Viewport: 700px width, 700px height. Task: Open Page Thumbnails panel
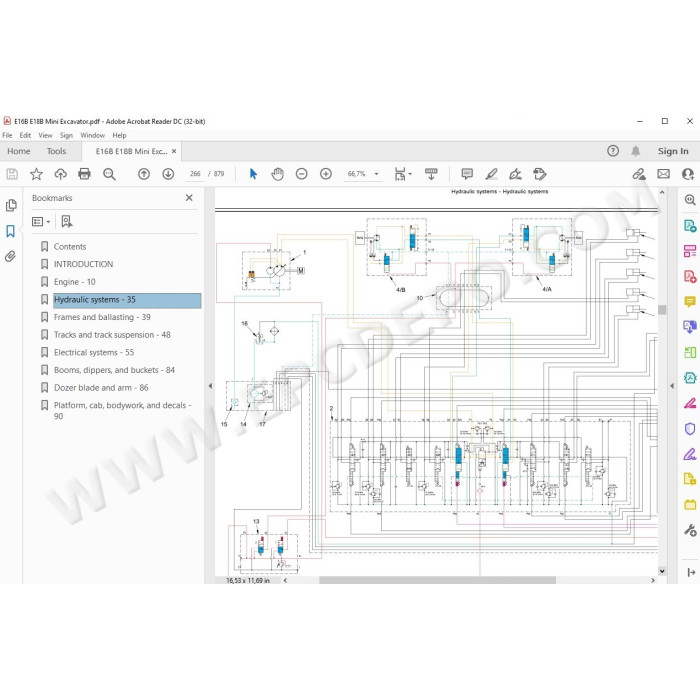(x=11, y=205)
